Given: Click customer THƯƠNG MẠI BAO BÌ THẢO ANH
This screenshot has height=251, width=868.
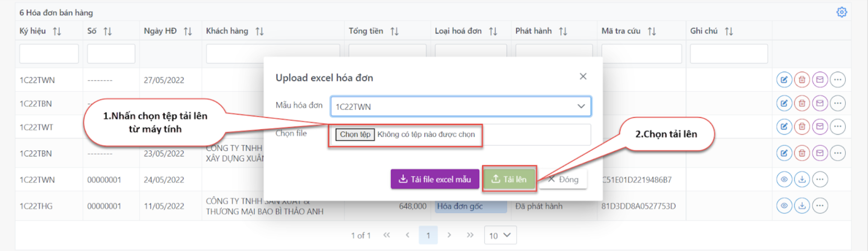Looking at the screenshot, I should [x=265, y=212].
